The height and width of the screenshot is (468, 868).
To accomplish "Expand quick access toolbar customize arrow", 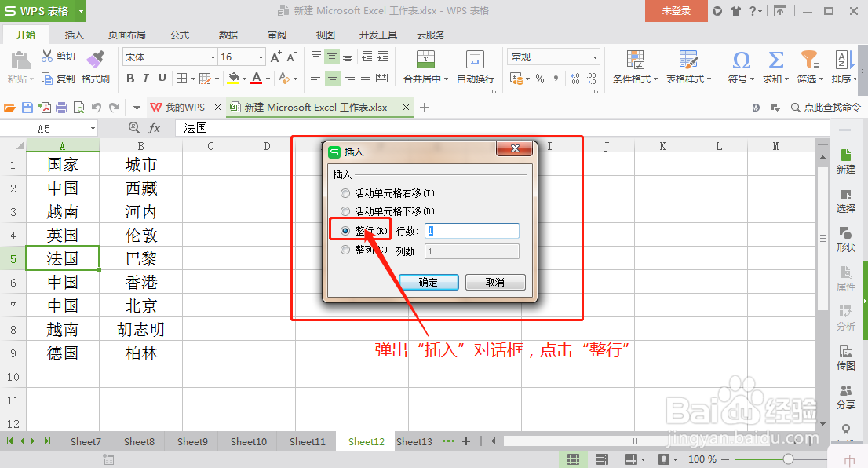I will pyautogui.click(x=137, y=108).
